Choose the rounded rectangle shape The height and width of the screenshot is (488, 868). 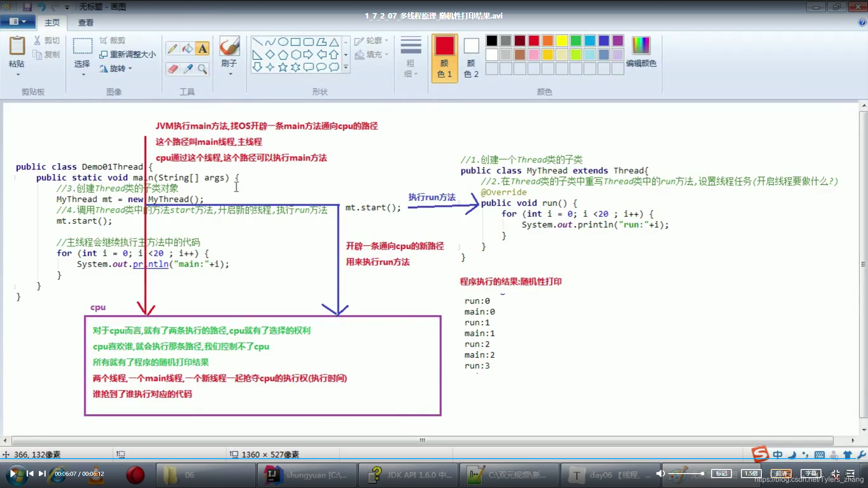[x=309, y=42]
